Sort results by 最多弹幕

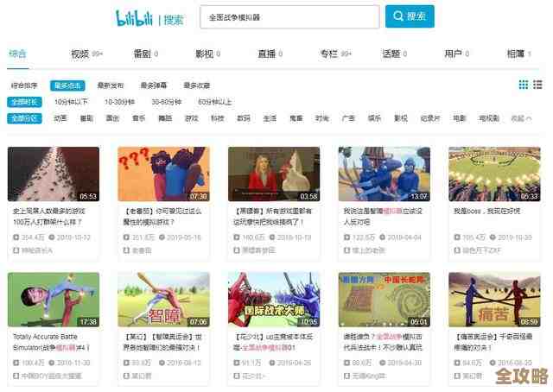154,85
